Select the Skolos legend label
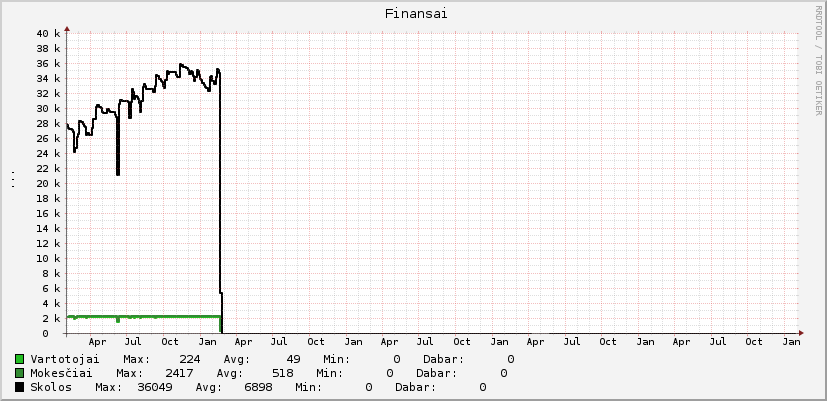Screen dimensions: 827x401 point(50,387)
